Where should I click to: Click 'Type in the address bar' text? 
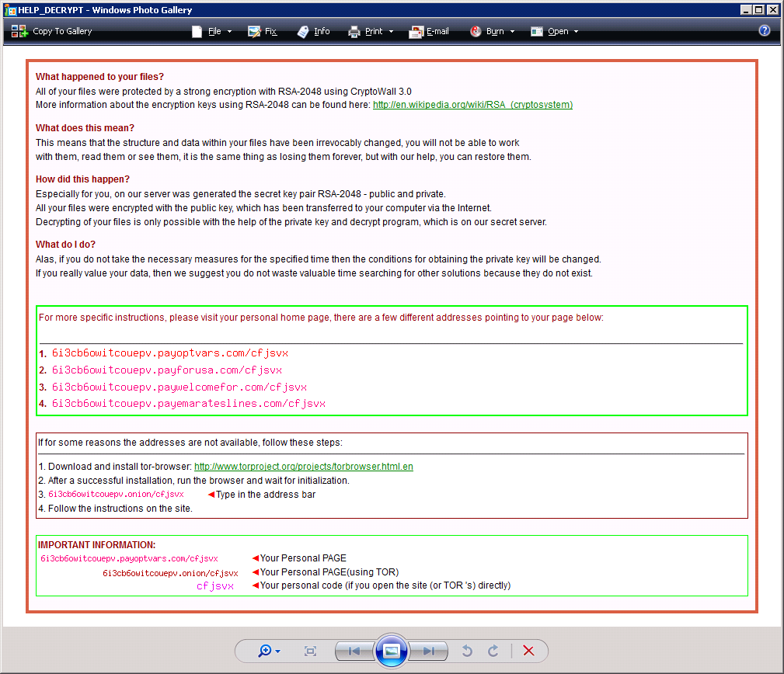point(266,494)
